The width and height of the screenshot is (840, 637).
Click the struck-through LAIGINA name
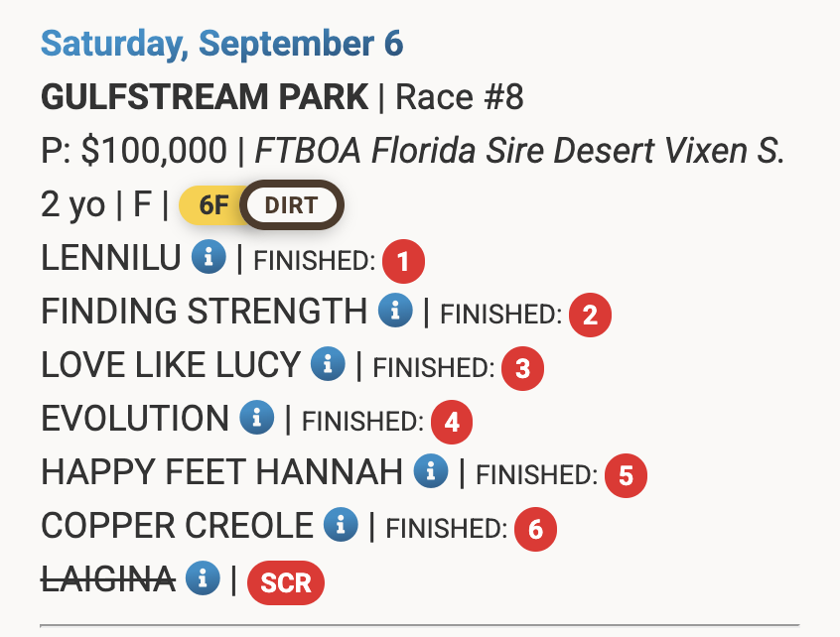(x=108, y=578)
